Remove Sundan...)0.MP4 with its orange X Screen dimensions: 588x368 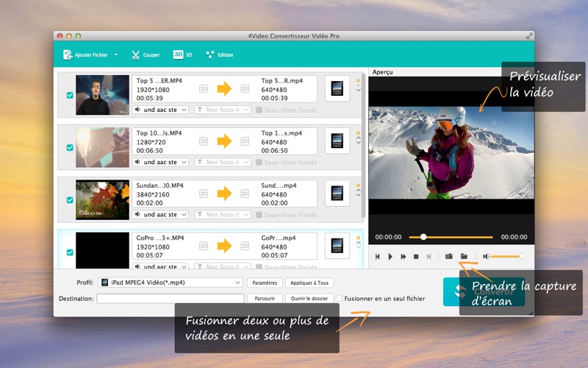(x=358, y=185)
